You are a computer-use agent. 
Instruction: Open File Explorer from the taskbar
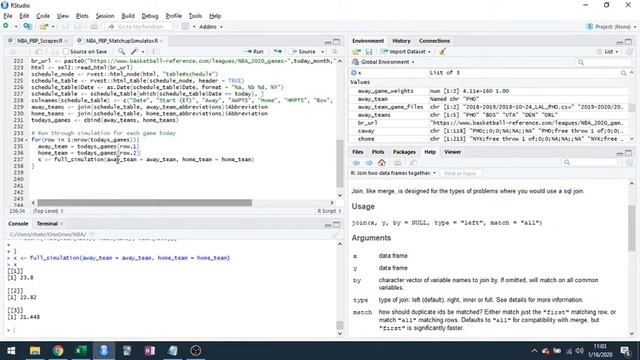pyautogui.click(x=35, y=351)
